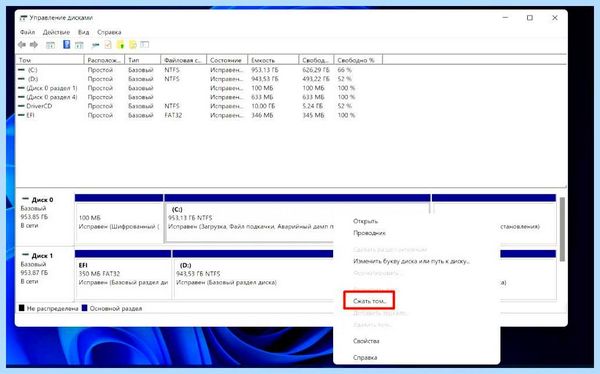Click the Forward arrow toolbar icon
The width and height of the screenshot is (600, 374).
34,45
